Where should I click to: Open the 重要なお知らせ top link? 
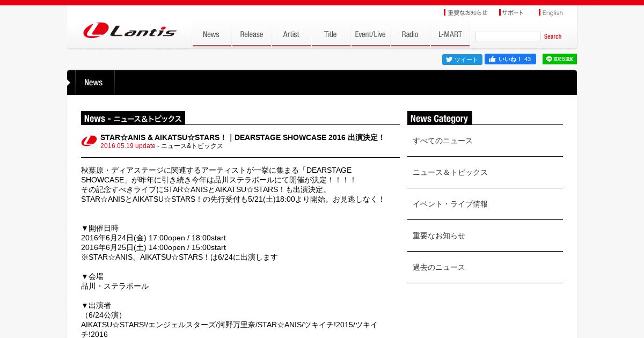(466, 12)
